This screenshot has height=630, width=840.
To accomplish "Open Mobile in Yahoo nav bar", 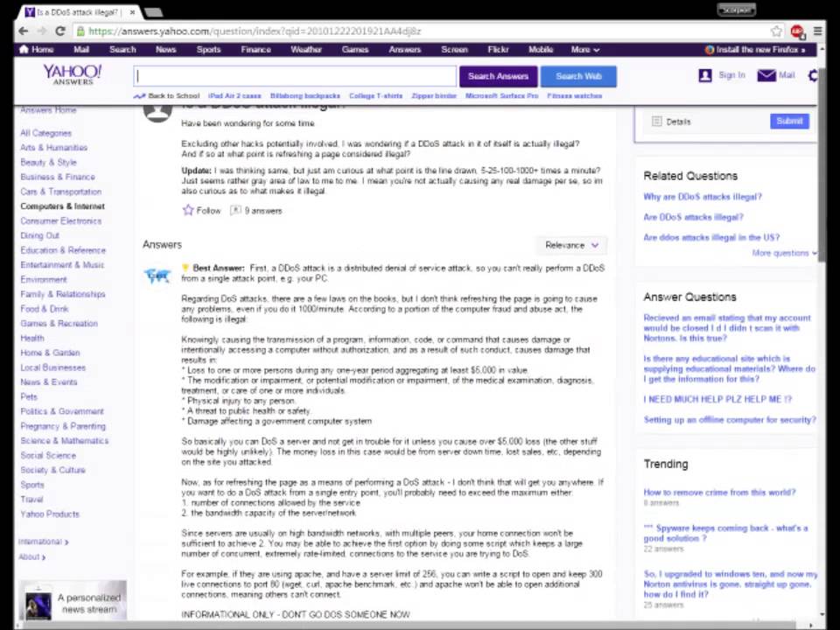I will coord(541,49).
